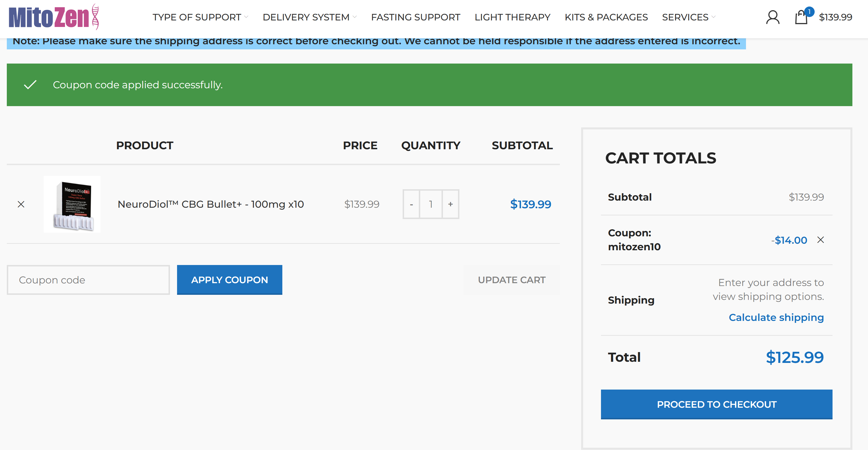Decrease NeuroDiol quantity with minus button
Viewport: 868px width, 450px height.
click(x=411, y=204)
